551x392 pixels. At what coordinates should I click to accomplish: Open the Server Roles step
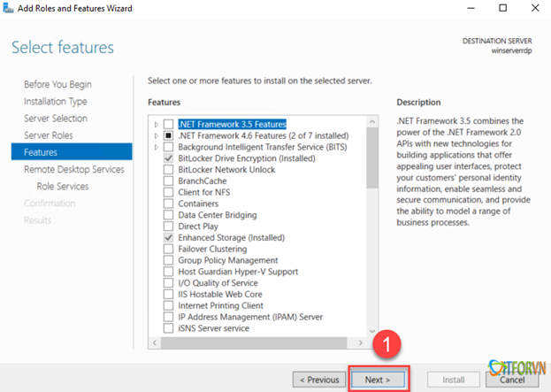coord(48,135)
